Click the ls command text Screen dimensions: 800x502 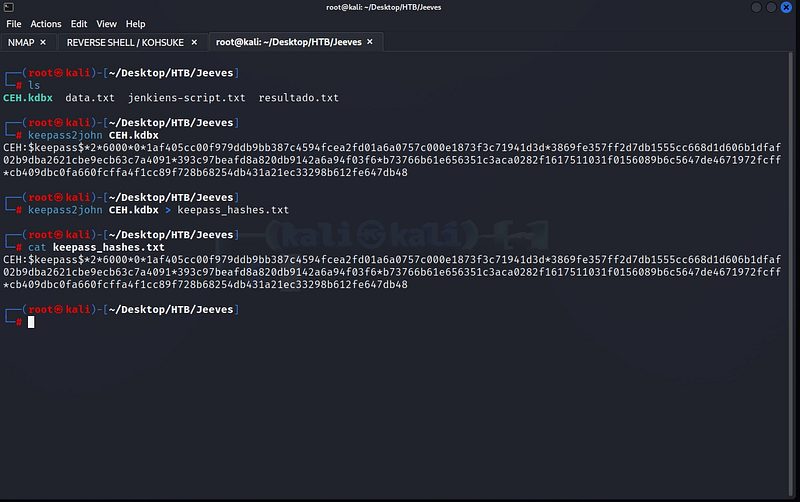tap(34, 85)
